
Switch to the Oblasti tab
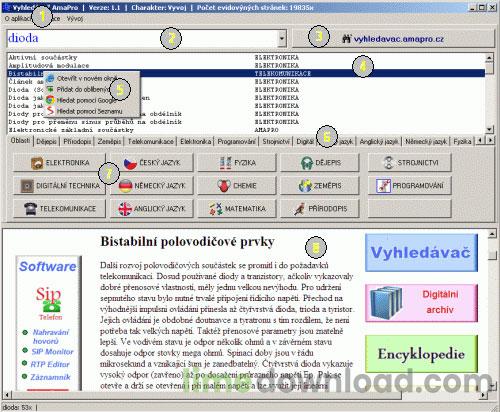tap(20, 141)
